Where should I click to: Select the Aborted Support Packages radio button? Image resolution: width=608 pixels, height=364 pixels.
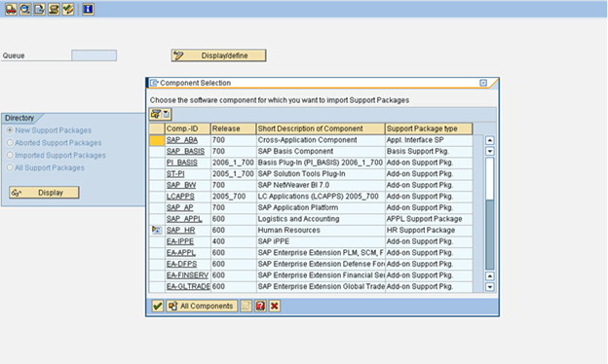click(x=10, y=142)
